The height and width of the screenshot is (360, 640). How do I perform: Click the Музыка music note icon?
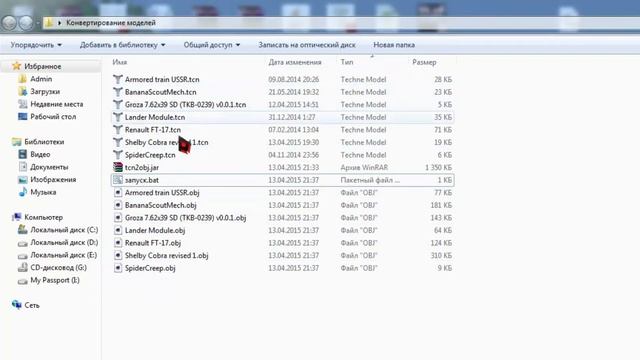coord(23,192)
